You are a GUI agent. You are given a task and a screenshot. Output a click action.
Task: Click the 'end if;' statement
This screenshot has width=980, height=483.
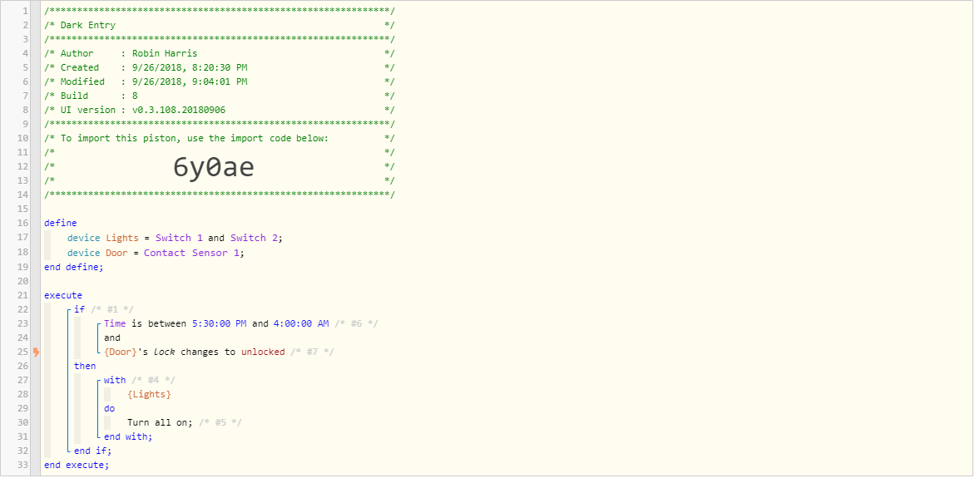click(92, 451)
